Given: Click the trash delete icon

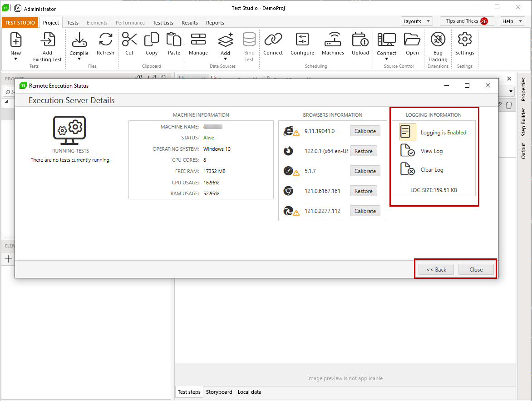Looking at the screenshot, I should click(508, 106).
